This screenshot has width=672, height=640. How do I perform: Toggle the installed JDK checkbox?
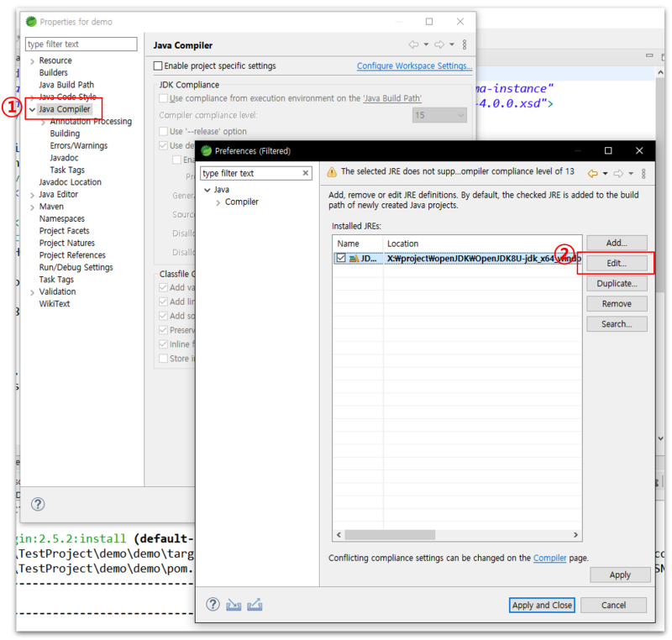pyautogui.click(x=341, y=258)
